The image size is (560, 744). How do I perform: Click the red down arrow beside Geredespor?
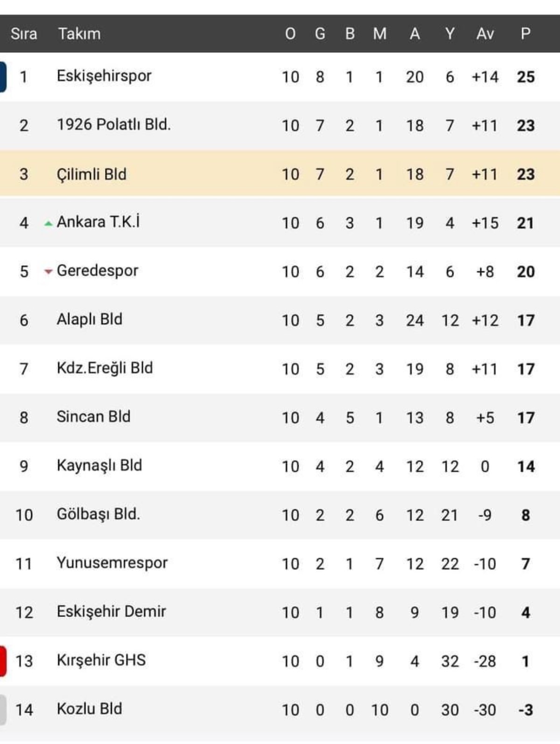click(x=48, y=271)
